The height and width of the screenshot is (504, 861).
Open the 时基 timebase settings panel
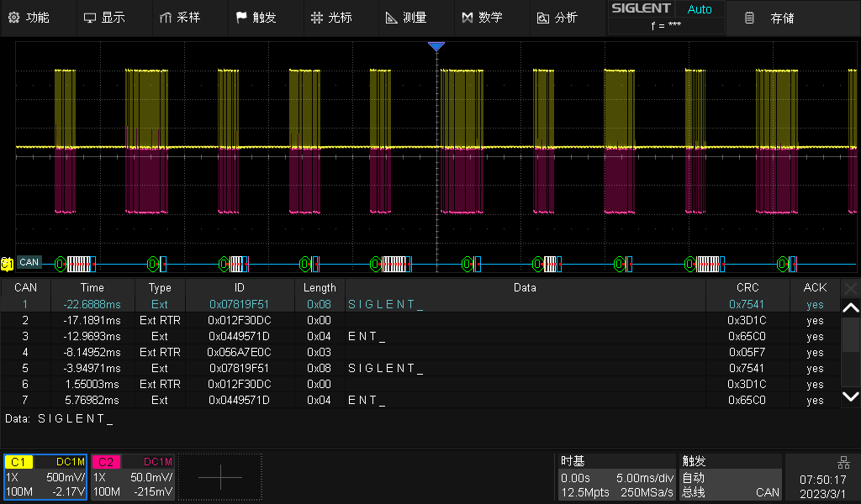[x=615, y=475]
